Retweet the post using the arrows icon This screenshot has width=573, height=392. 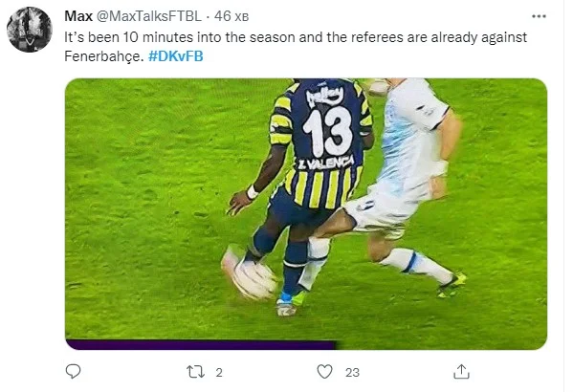(x=195, y=372)
